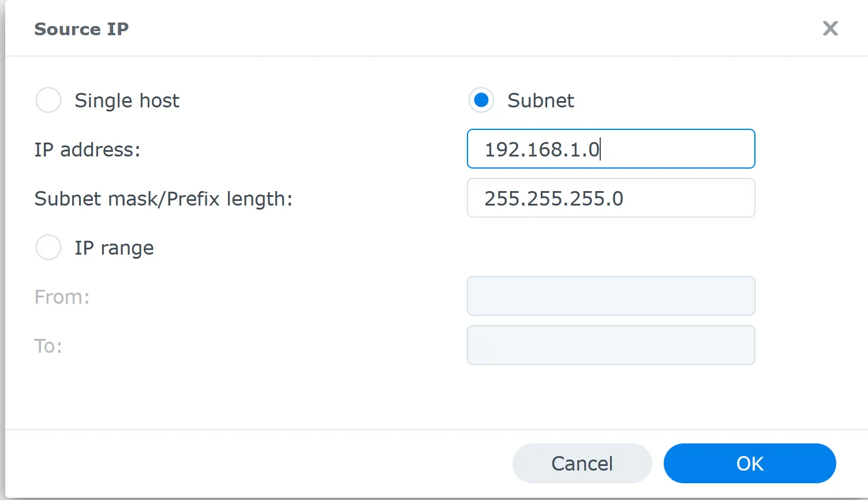The width and height of the screenshot is (868, 500).
Task: Click the greyed-out "From:" label
Action: click(62, 297)
